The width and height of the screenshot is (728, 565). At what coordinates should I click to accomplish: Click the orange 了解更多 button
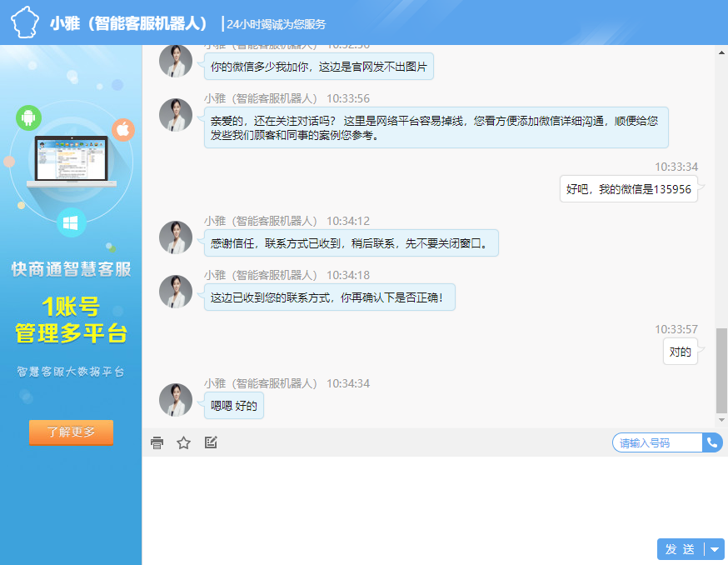(71, 432)
